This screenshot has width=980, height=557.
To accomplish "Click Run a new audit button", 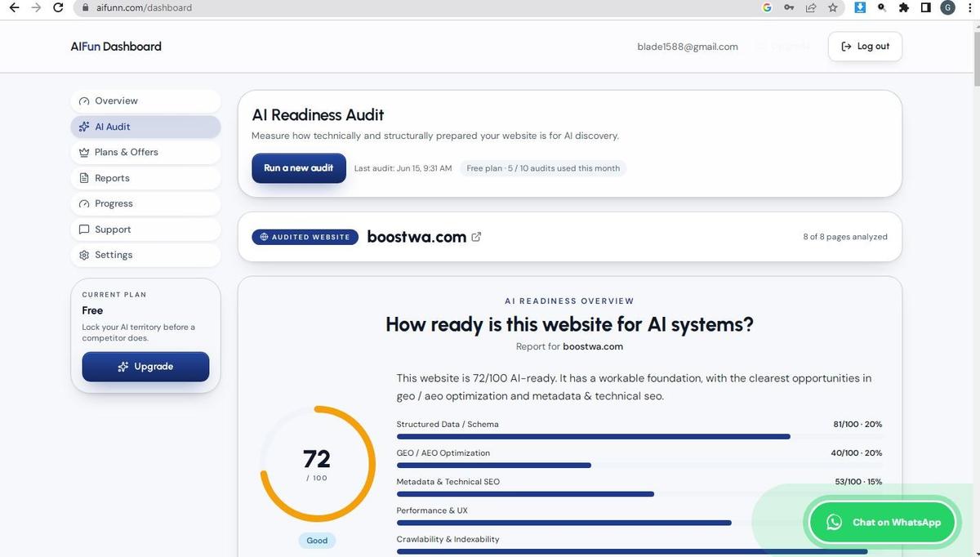I will (x=299, y=168).
